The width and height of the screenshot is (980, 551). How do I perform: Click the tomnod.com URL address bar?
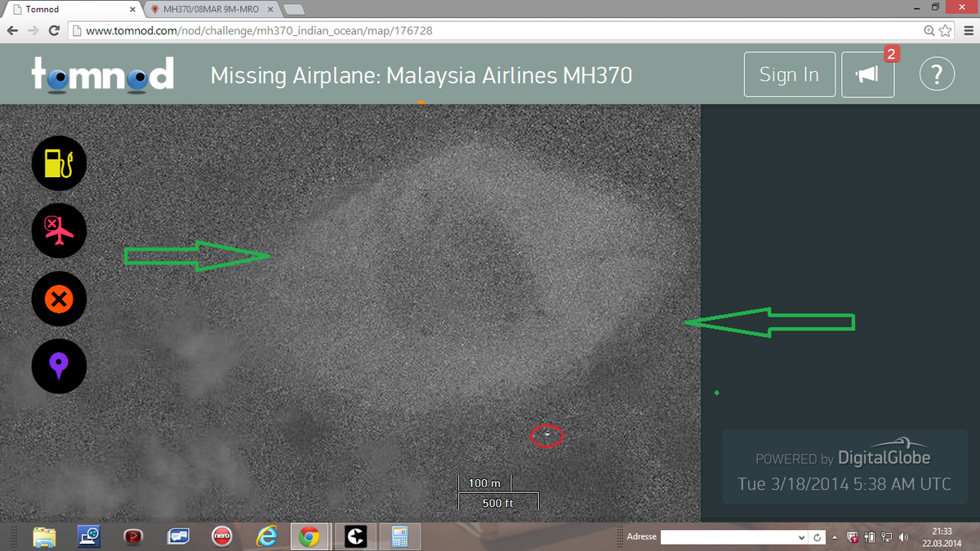[490, 31]
